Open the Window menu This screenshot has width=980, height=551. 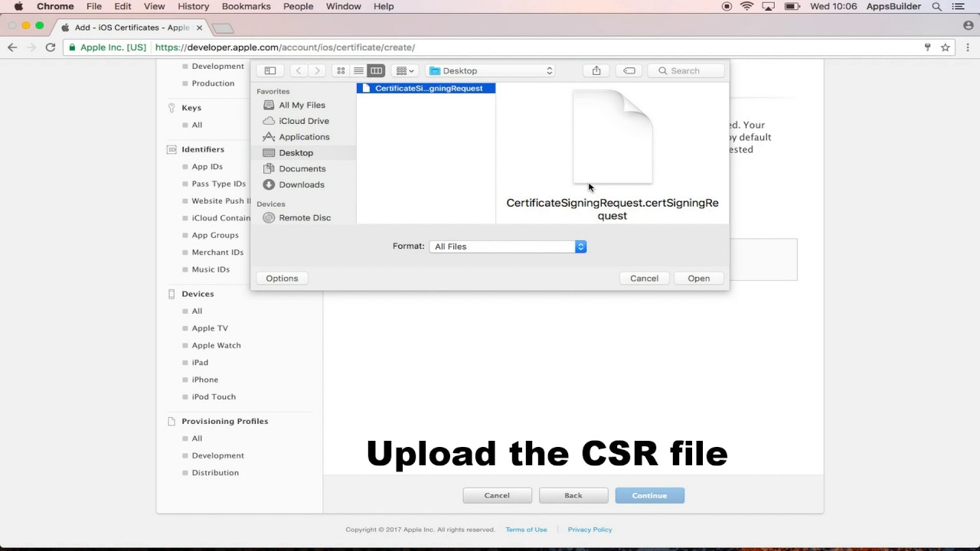click(343, 6)
